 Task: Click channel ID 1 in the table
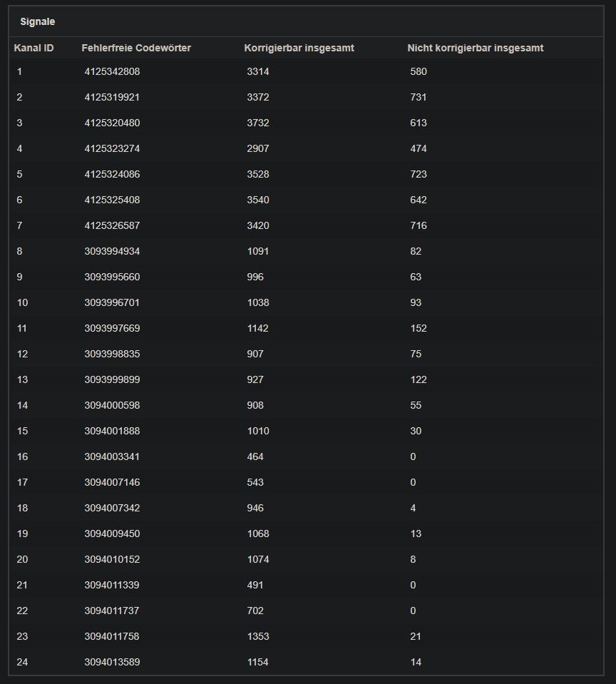[20, 71]
